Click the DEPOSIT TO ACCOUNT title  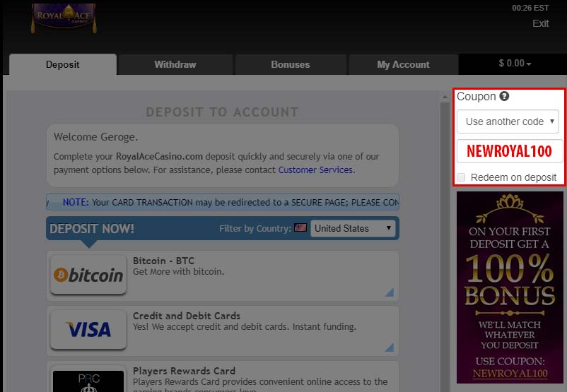click(222, 112)
